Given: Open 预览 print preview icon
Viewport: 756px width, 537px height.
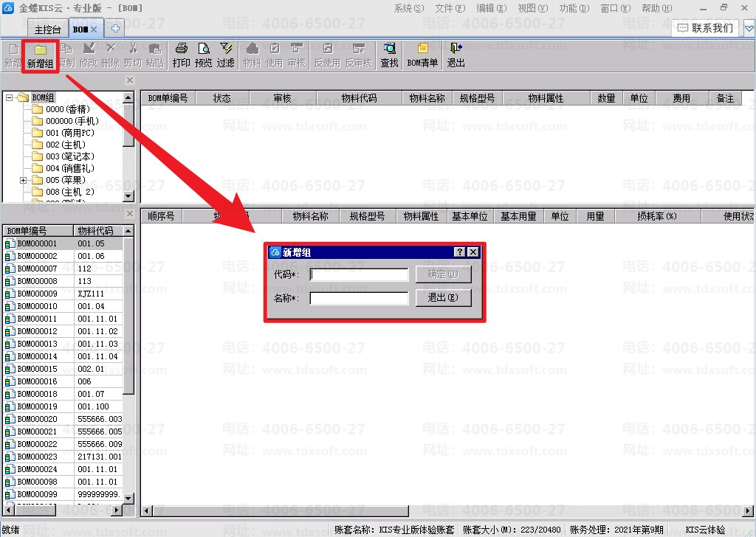Looking at the screenshot, I should [204, 49].
